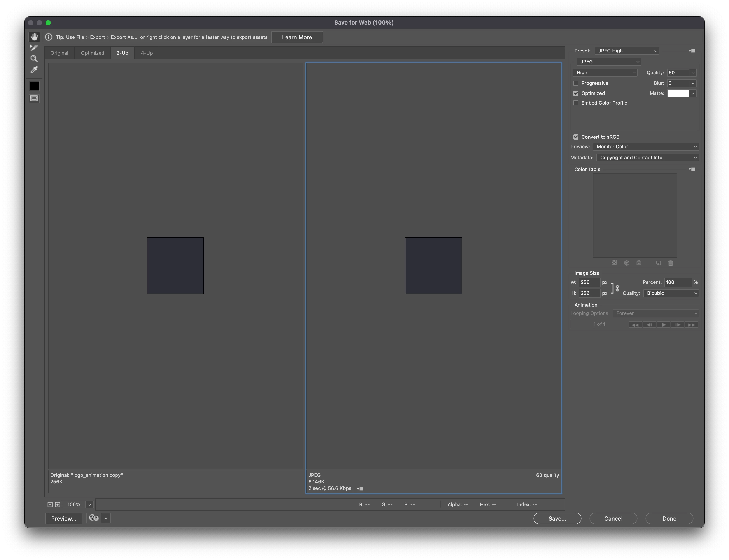Viewport: 729px width, 560px height.
Task: Switch to the Optimized tab
Action: [x=92, y=53]
